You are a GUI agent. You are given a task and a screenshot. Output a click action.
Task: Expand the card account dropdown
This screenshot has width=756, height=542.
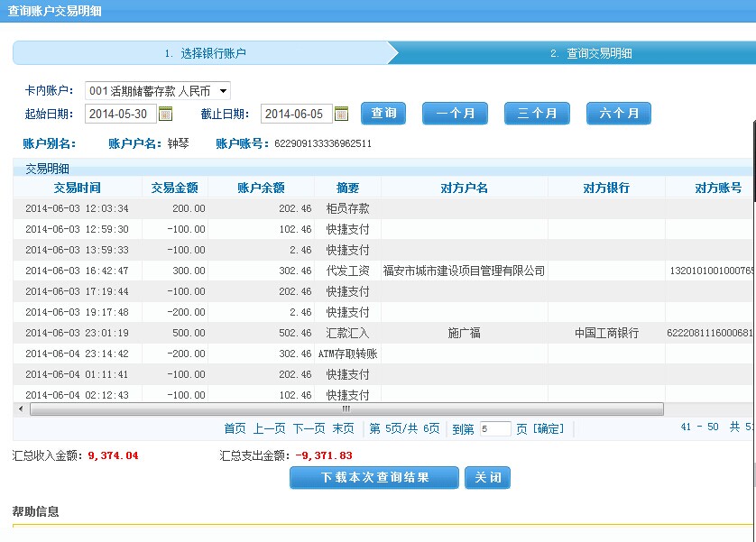[x=223, y=91]
